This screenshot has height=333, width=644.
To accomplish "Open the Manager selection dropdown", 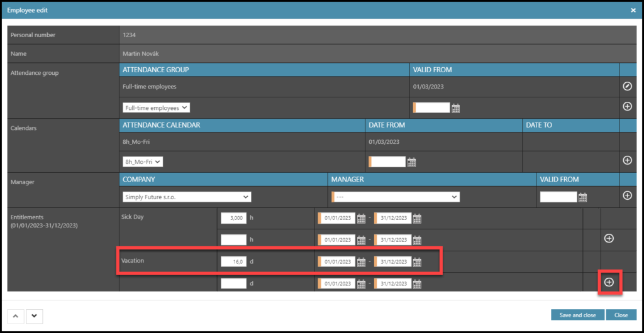I will (x=396, y=197).
